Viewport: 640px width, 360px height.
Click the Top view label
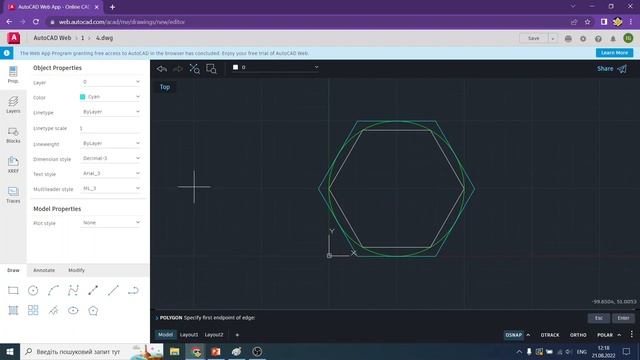(165, 87)
